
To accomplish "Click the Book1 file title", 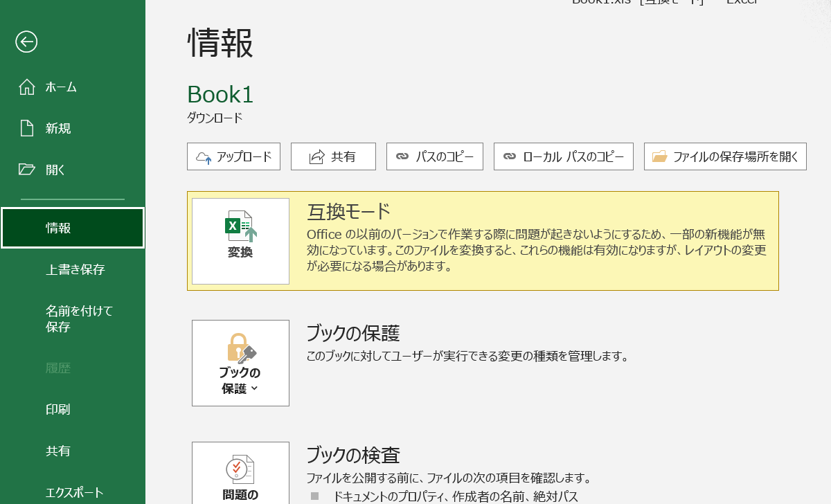I will [x=220, y=94].
